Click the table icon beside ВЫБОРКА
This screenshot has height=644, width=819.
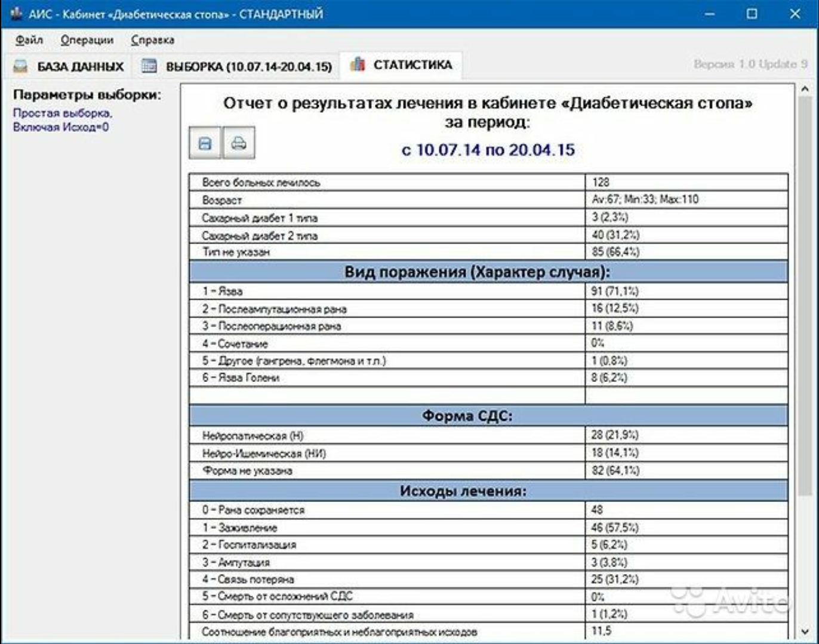[149, 66]
